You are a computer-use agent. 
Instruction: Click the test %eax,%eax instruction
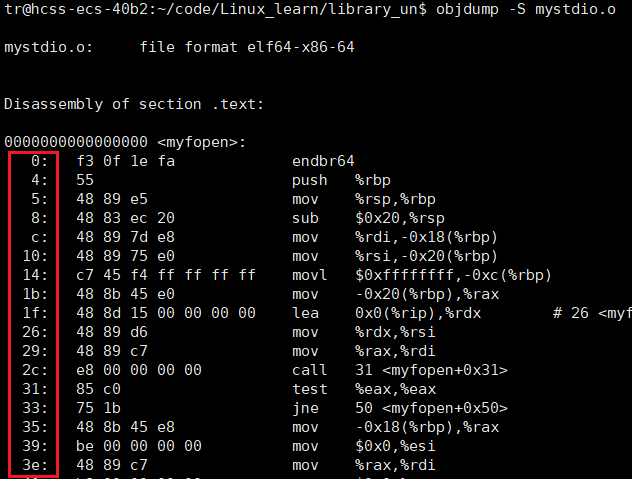(364, 389)
